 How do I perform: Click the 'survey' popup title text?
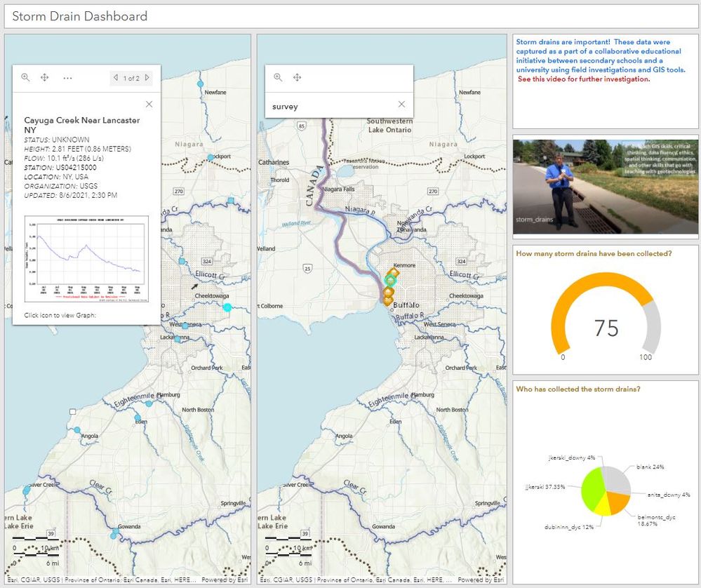click(x=285, y=107)
